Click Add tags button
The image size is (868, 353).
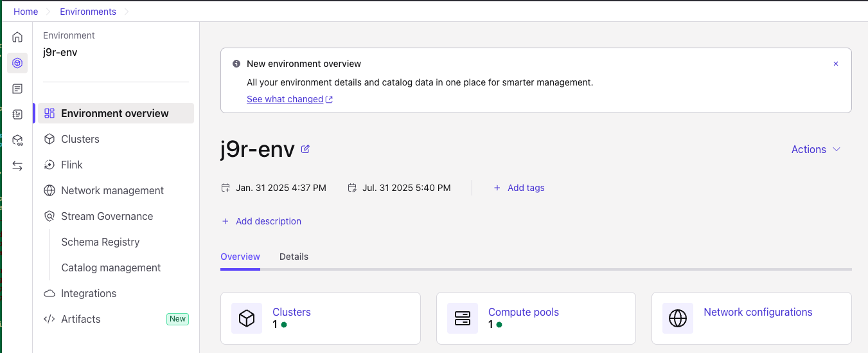(x=518, y=188)
